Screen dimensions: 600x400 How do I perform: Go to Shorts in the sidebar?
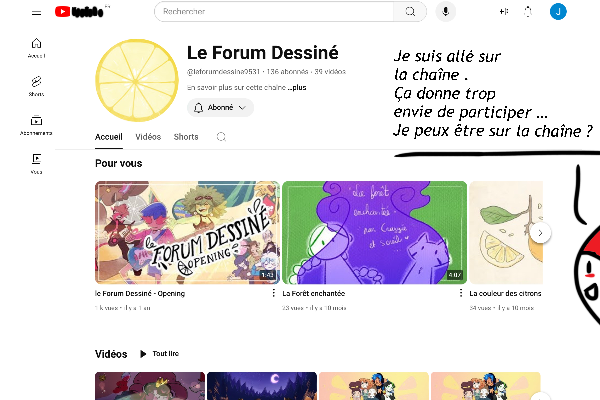point(36,86)
